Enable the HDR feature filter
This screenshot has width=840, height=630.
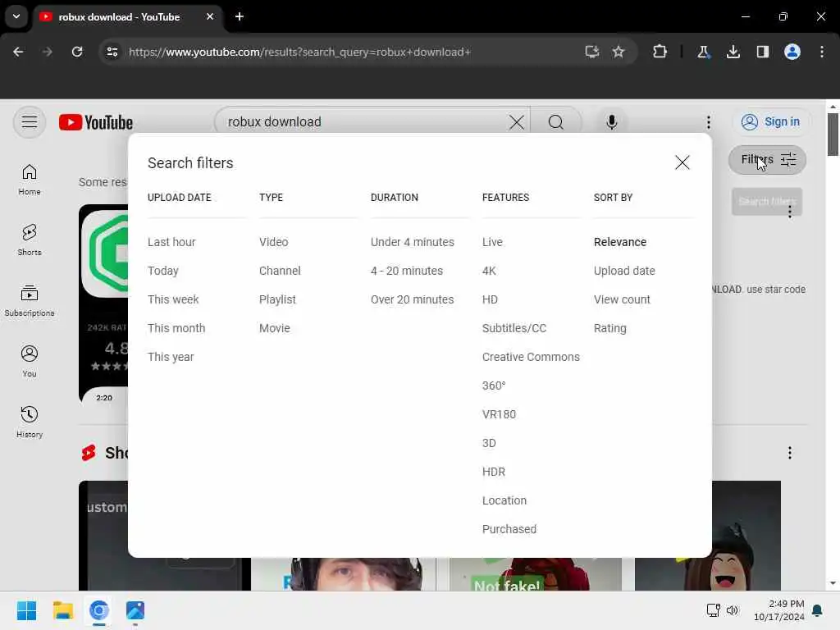point(493,472)
